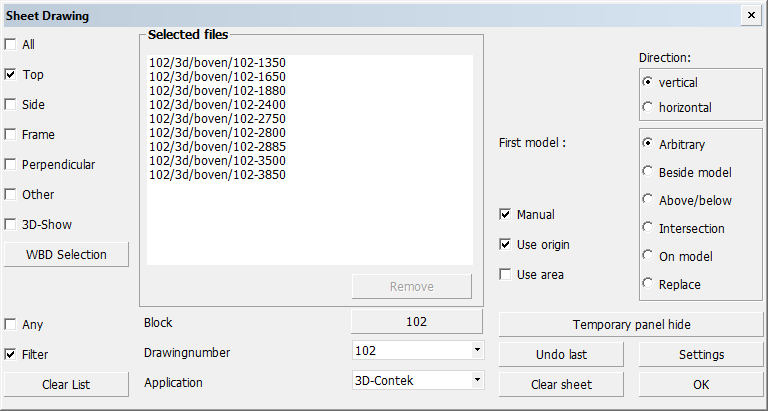This screenshot has width=768, height=411.
Task: Select the Intersection radio option
Action: tap(648, 229)
